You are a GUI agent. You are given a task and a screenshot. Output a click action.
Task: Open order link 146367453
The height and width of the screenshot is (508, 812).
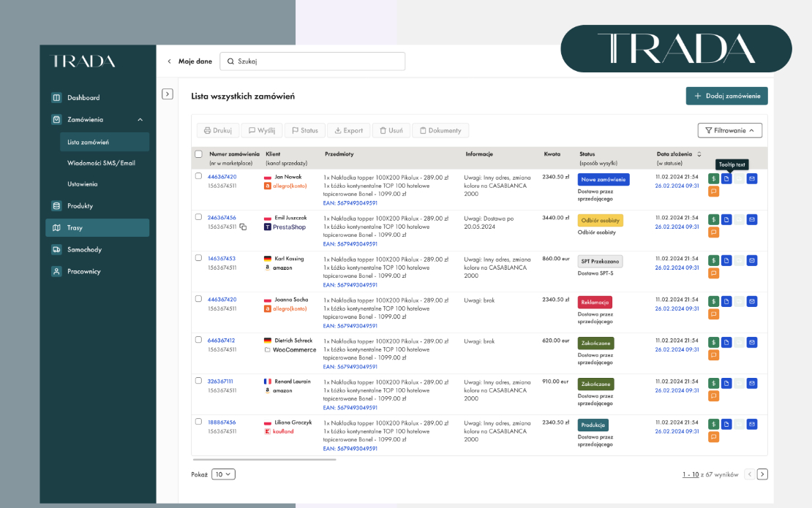[x=222, y=258]
